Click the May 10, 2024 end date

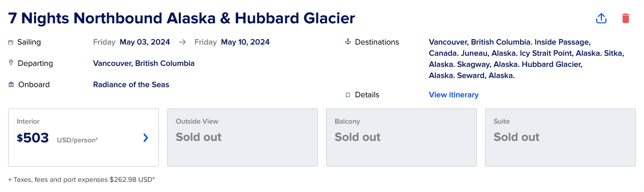coord(245,42)
